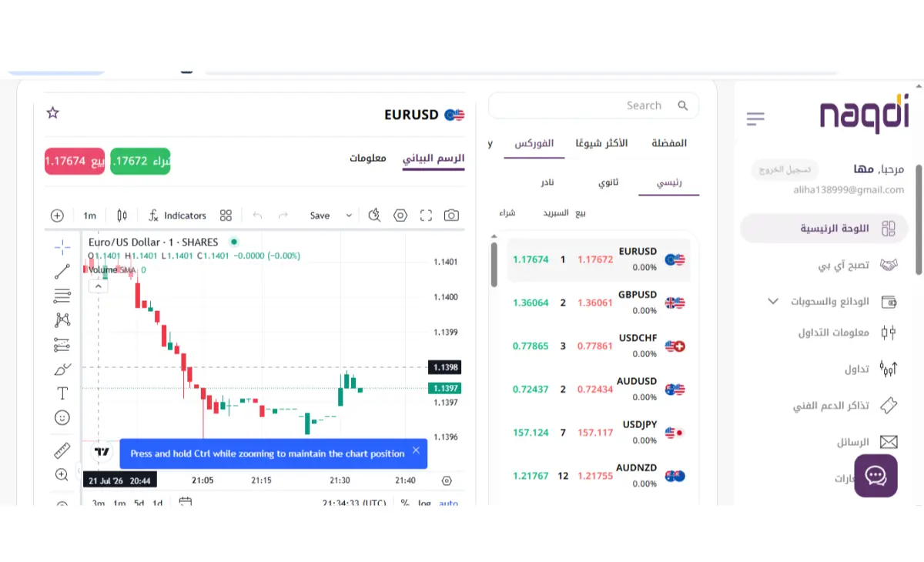Toggle the sidebar hamburger menu
924x562 pixels.
[755, 119]
